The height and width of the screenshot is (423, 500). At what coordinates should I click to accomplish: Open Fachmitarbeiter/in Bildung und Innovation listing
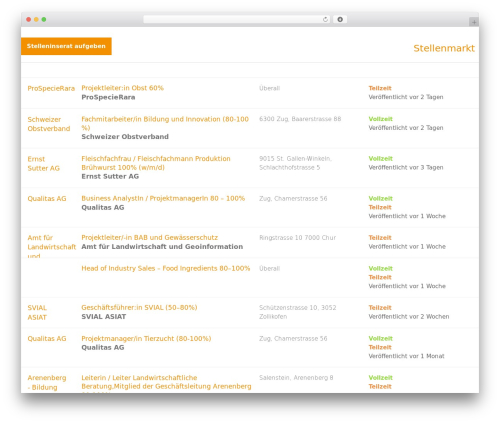(165, 123)
